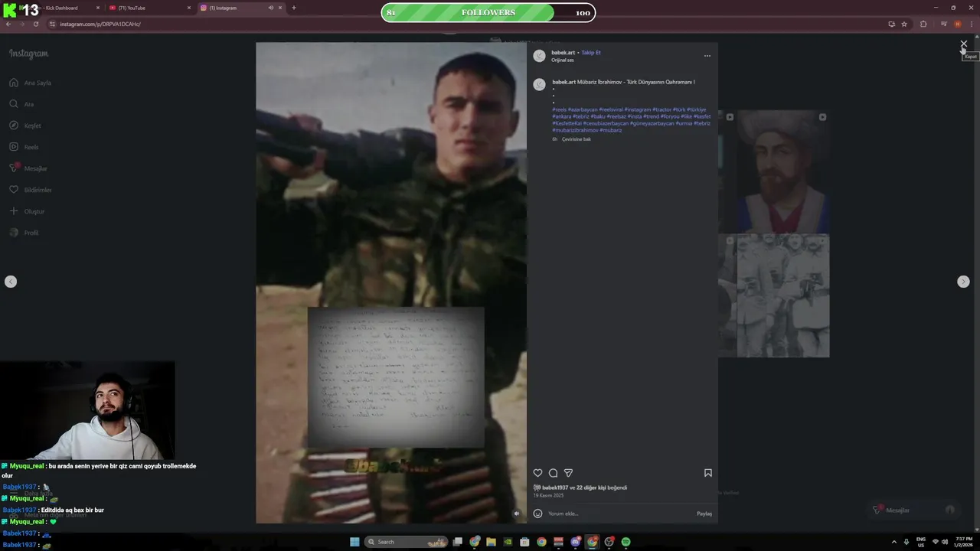980x551 pixels.
Task: Open the browser extensions icon
Action: 923,24
